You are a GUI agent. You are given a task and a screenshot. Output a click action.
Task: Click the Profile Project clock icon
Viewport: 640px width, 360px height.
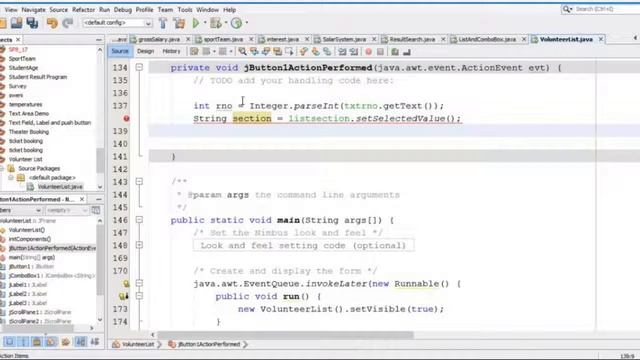236,23
